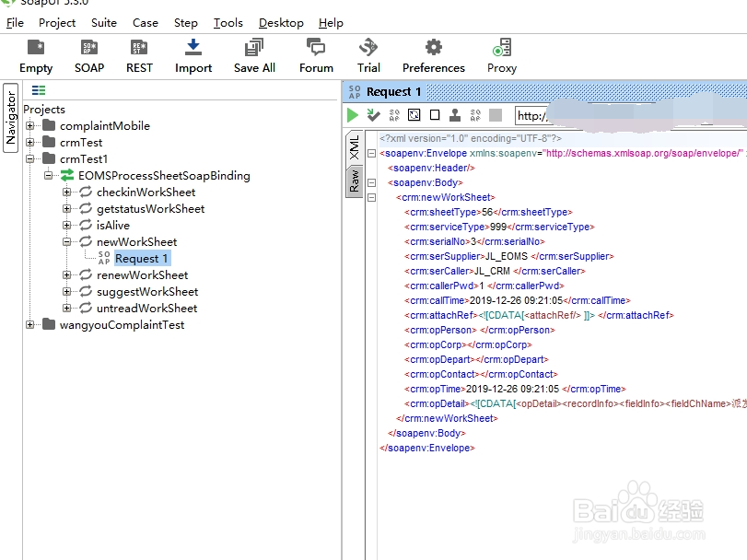The width and height of the screenshot is (747, 560).
Task: Click the crm:sheetType value 56
Action: pos(487,212)
